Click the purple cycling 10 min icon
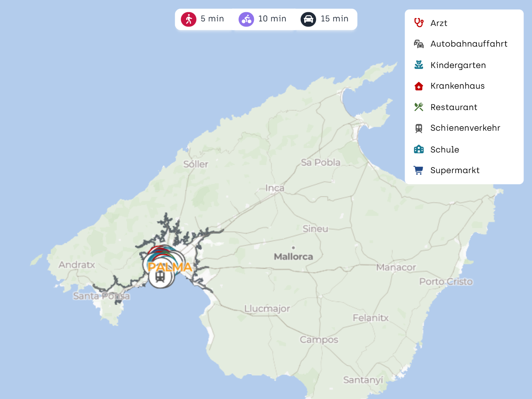 pos(246,19)
